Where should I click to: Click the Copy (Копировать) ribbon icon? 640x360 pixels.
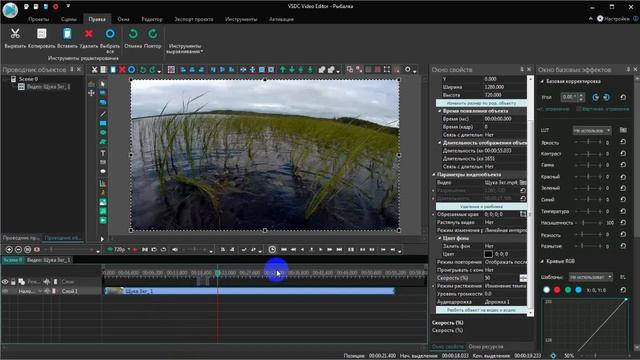[x=41, y=34]
